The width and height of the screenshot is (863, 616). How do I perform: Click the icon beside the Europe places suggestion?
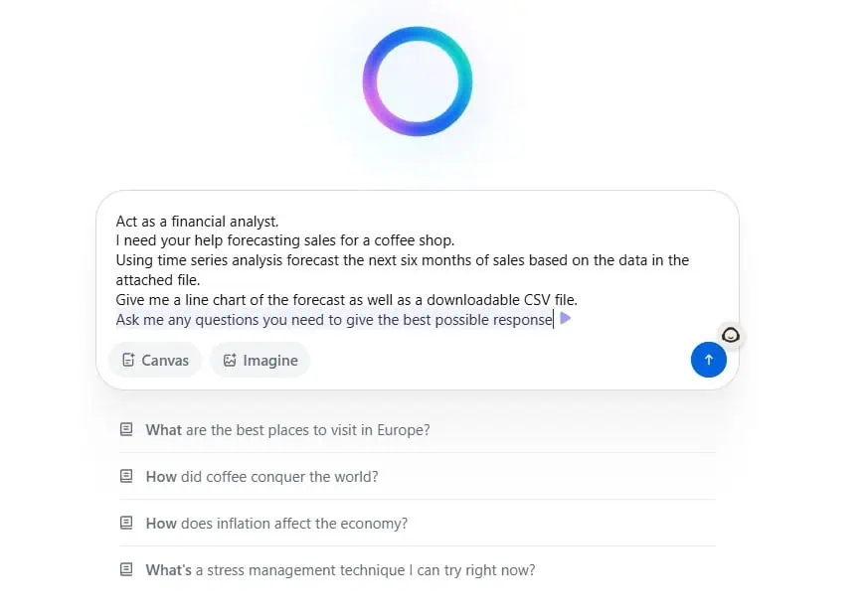(x=126, y=430)
